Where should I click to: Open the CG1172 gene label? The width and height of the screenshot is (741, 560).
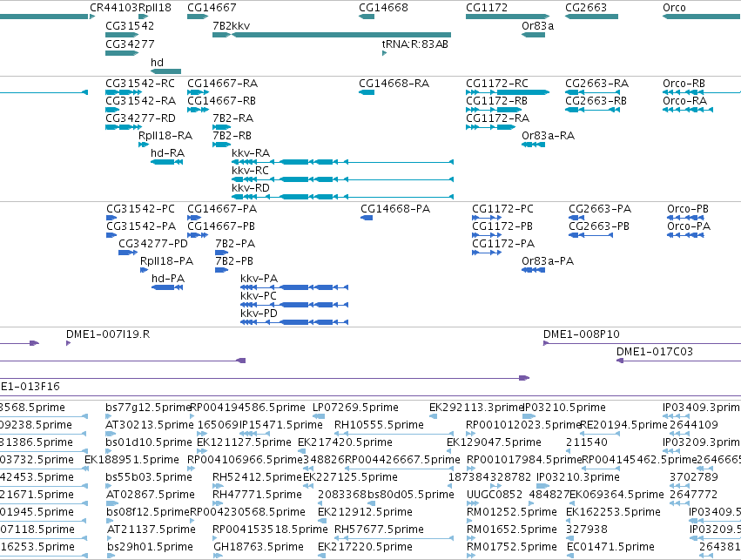(487, 8)
